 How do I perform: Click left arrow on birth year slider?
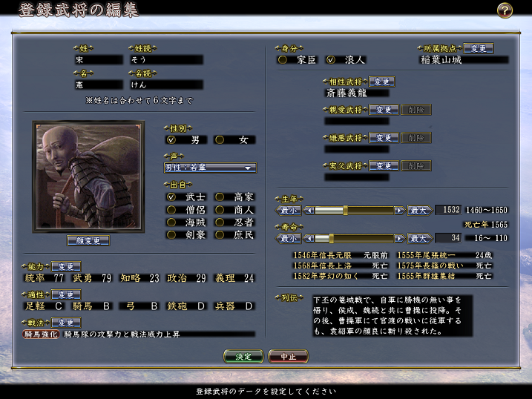pyautogui.click(x=309, y=211)
